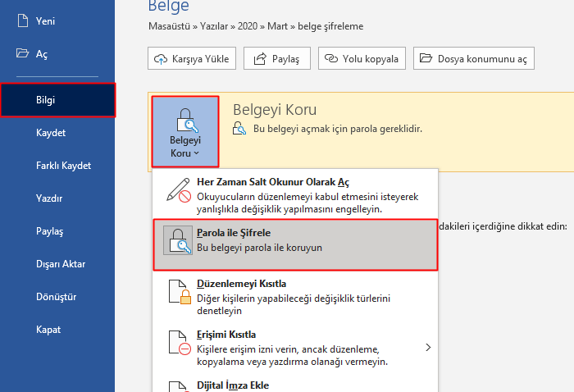Click the Aç folder icon
This screenshot has height=392, width=574.
click(x=22, y=53)
